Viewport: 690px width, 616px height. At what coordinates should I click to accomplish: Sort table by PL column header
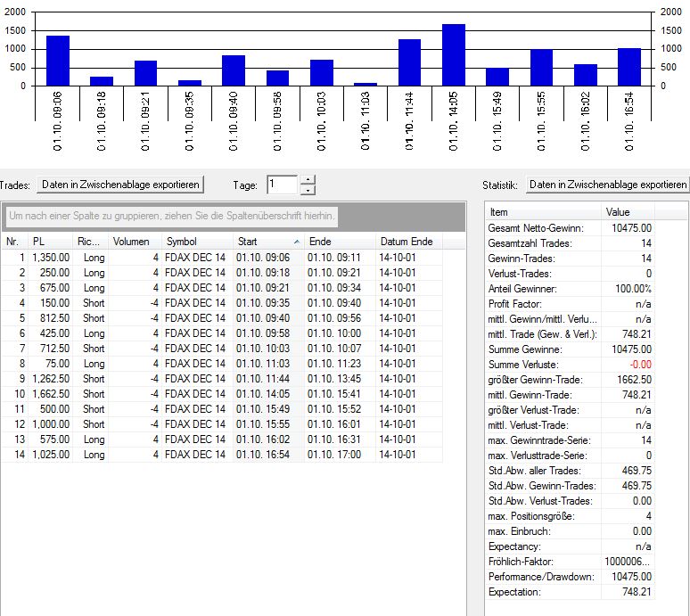pos(50,242)
